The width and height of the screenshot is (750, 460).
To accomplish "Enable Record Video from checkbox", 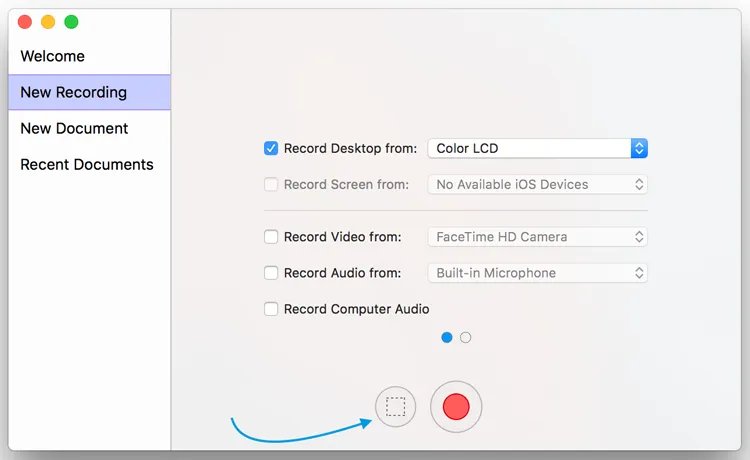I will click(x=271, y=237).
